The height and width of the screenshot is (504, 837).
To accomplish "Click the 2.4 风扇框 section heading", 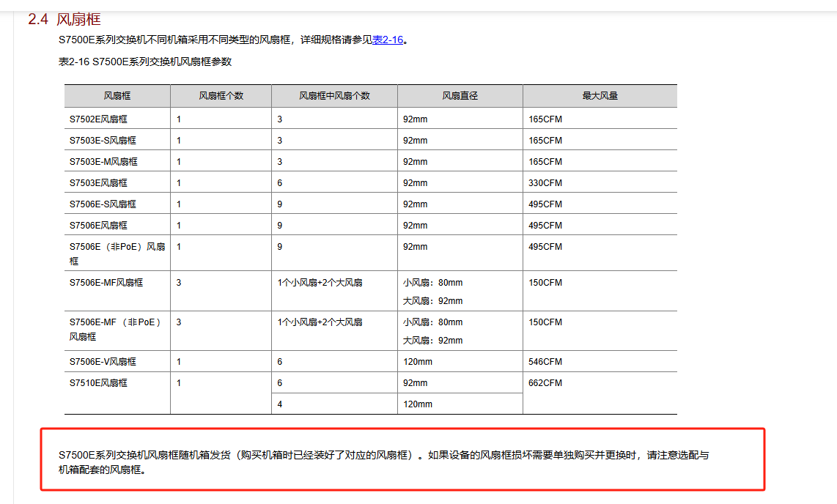I will coord(64,20).
